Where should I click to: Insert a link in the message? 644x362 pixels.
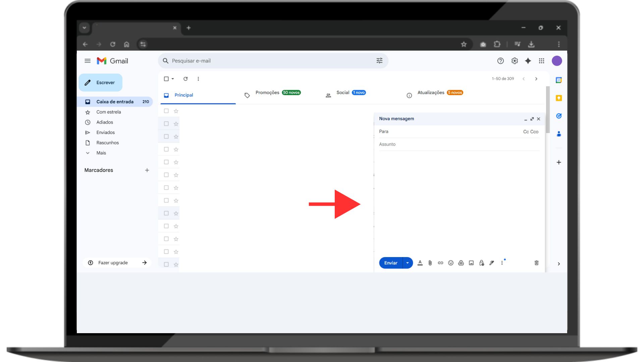coord(440,263)
